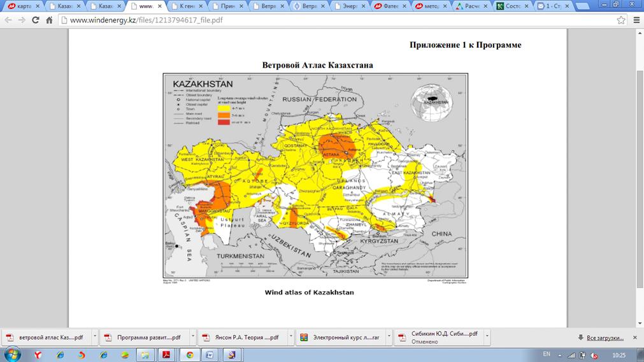Open Adobe Reader from the taskbar
Viewport: 644px width, 362px height.
[167, 354]
